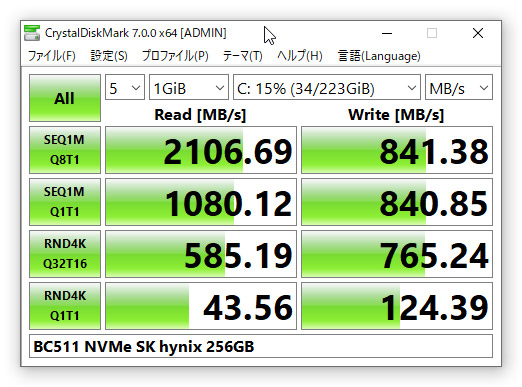
Task: Open the ヘルプ(H) menu
Action: (300, 56)
